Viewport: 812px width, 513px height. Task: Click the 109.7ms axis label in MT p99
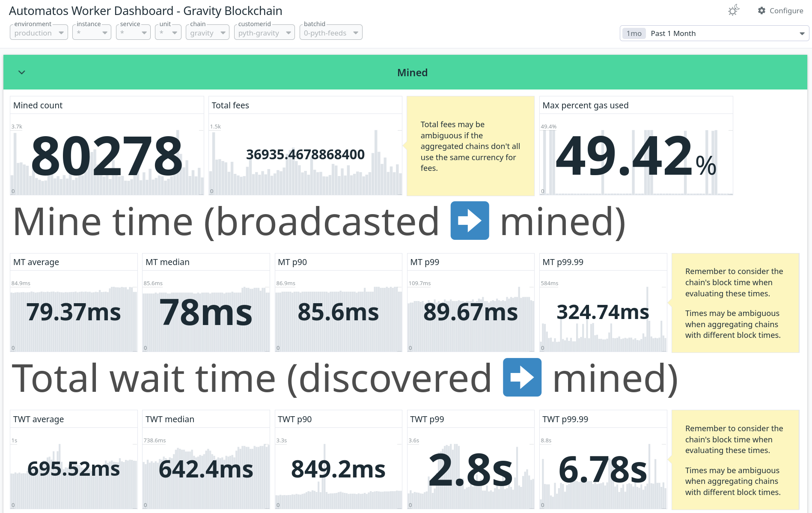tap(419, 283)
